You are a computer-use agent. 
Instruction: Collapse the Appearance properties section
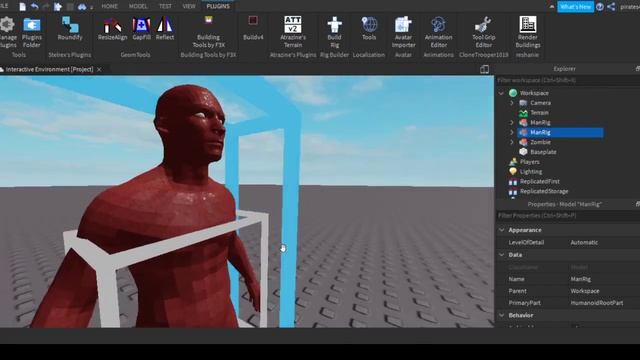tap(502, 230)
